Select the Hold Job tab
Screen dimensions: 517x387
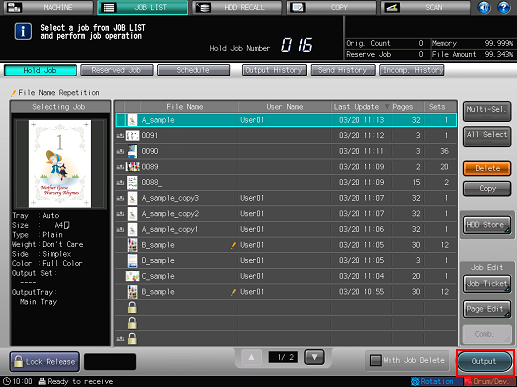tap(40, 70)
